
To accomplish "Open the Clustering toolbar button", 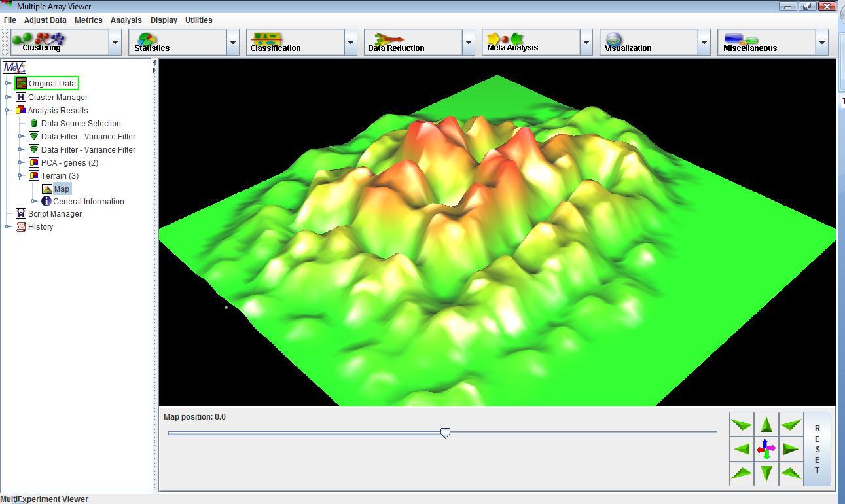I will pos(60,43).
